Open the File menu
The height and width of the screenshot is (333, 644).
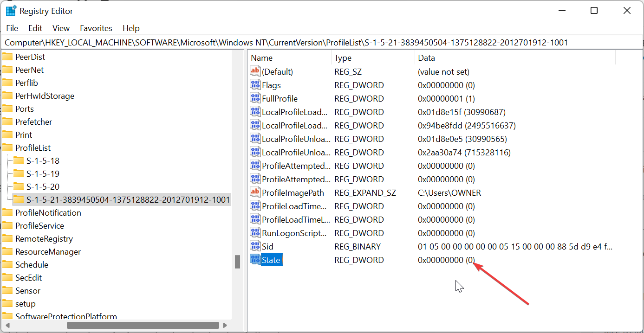tap(12, 28)
